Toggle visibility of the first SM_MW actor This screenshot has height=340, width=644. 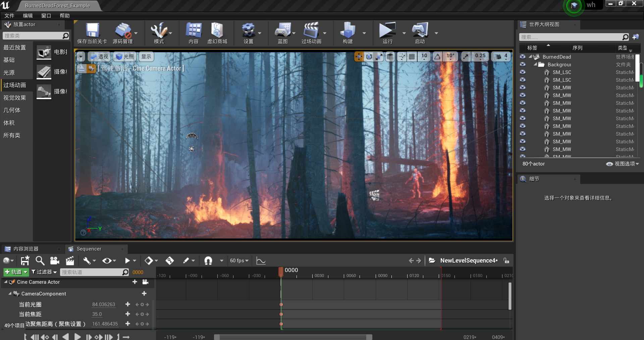pos(523,88)
